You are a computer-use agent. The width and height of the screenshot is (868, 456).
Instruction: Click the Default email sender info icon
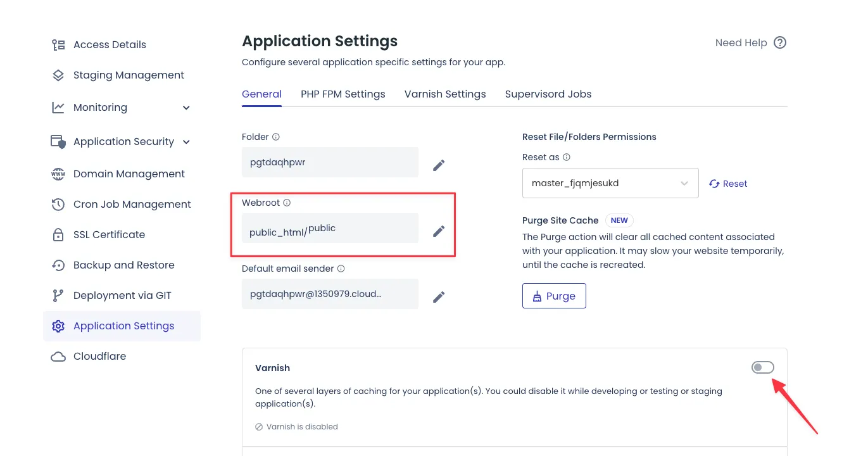341,269
